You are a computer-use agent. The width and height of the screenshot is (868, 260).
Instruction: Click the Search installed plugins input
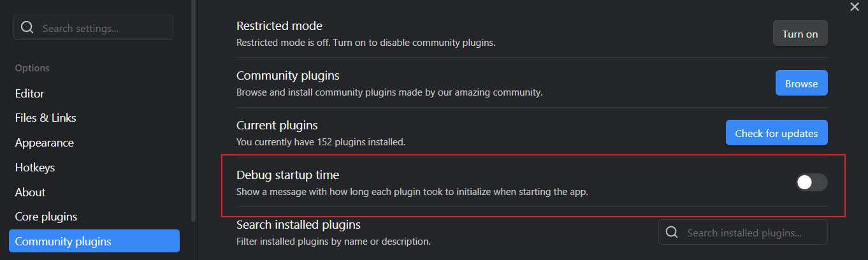point(743,233)
